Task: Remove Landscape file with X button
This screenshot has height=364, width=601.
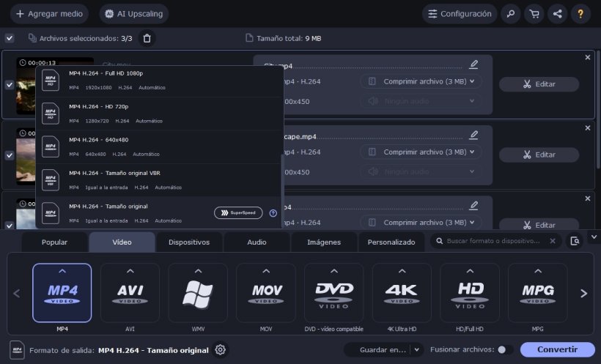Action: click(x=588, y=128)
